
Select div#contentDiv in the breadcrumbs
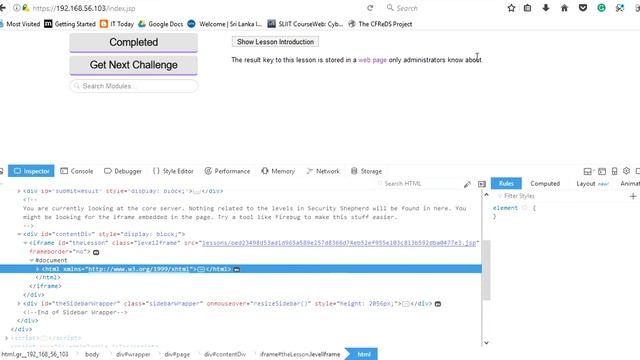(x=225, y=354)
